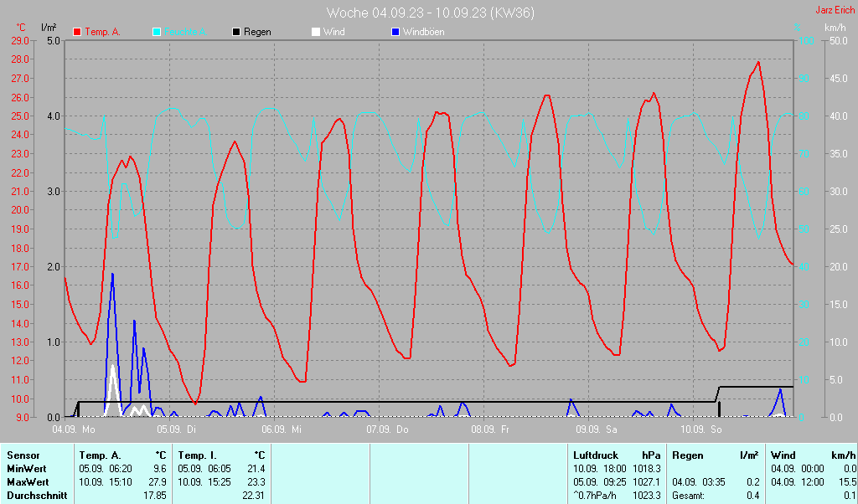Click the white Wind legend square

316,32
